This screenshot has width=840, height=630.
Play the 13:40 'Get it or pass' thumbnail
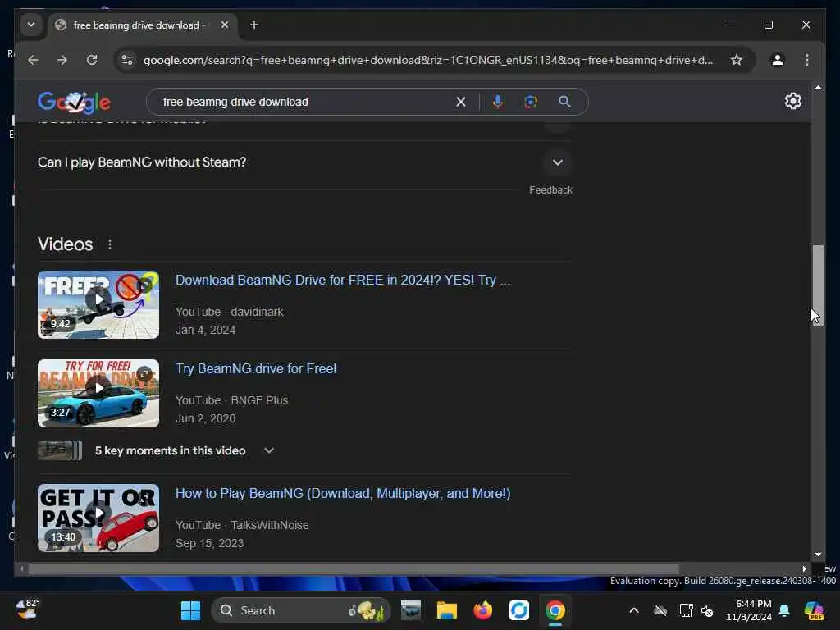point(98,518)
